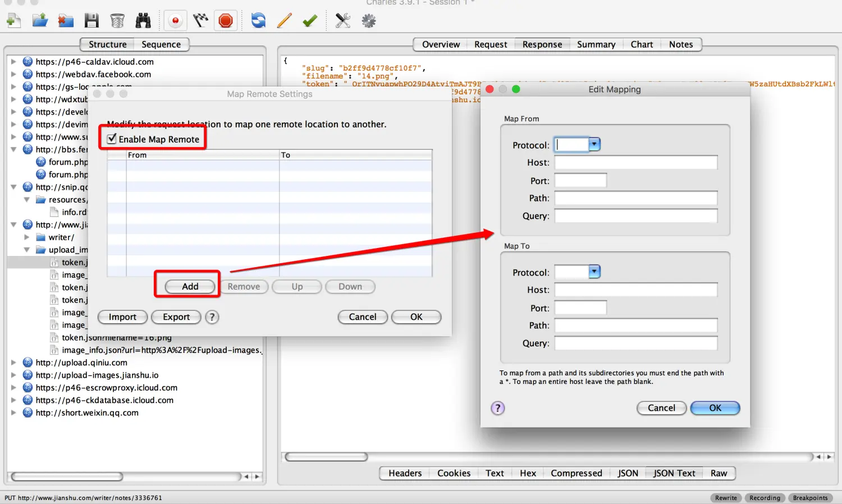Switch to the Sequence tab
The height and width of the screenshot is (504, 842).
coord(161,44)
